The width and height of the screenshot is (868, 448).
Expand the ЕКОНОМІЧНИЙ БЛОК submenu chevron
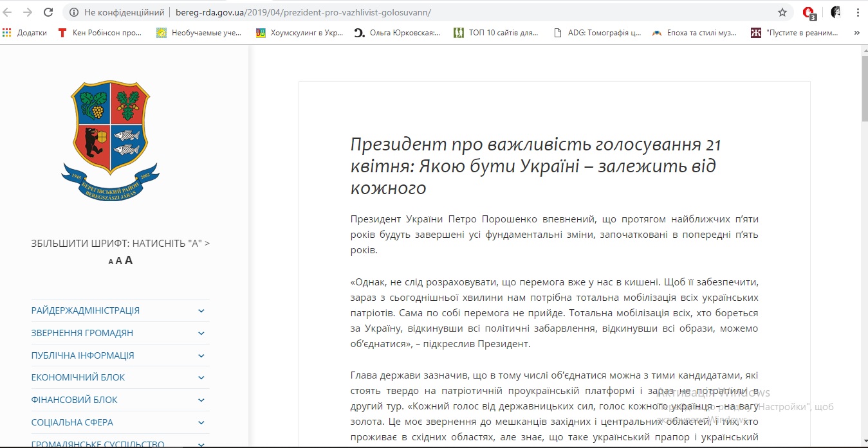201,377
